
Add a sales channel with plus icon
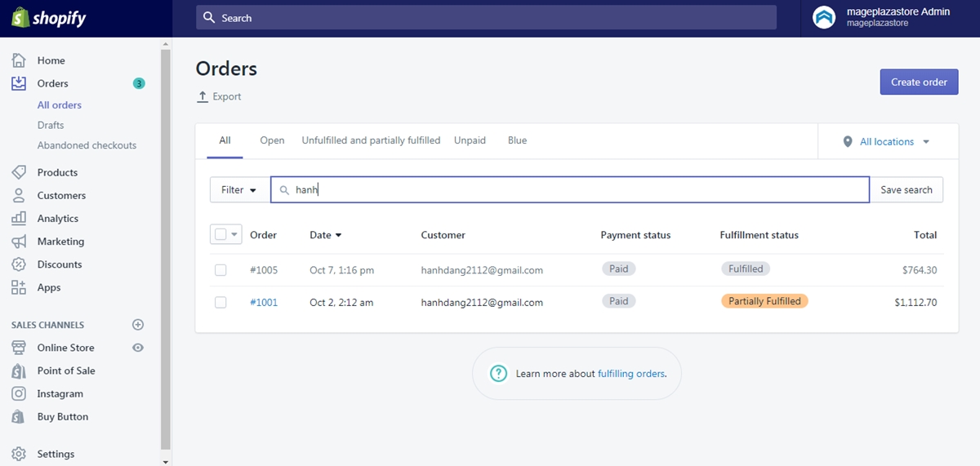(x=138, y=325)
